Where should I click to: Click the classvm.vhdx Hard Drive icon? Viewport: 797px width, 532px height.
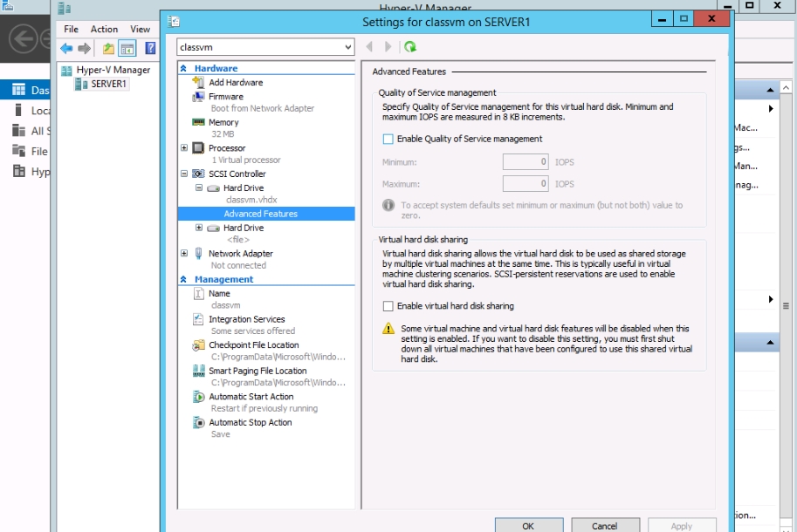214,188
